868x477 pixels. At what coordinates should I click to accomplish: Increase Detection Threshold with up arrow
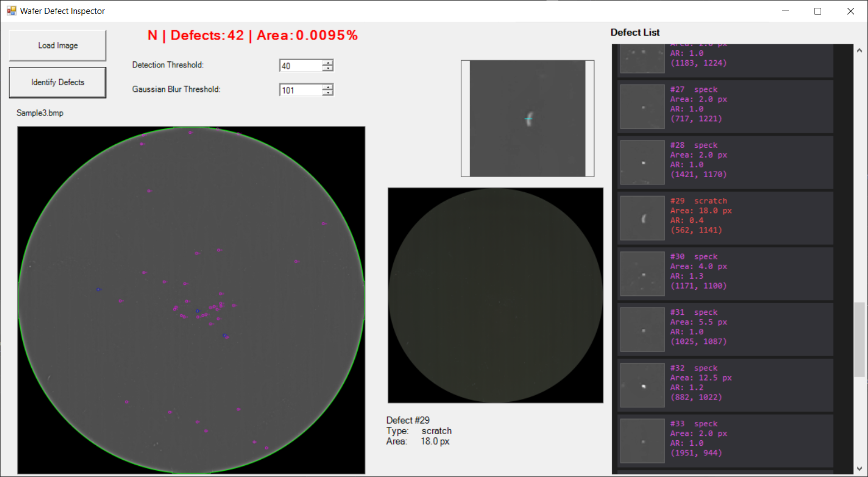click(x=328, y=62)
